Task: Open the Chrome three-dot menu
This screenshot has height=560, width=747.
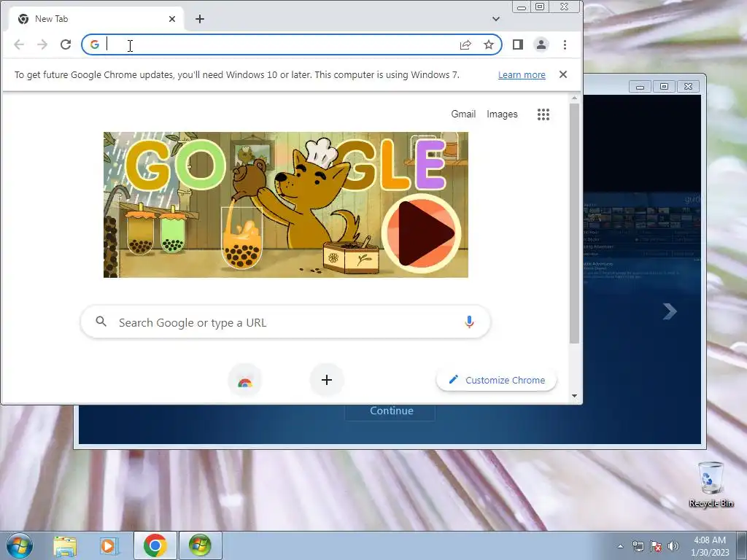Action: (x=565, y=44)
